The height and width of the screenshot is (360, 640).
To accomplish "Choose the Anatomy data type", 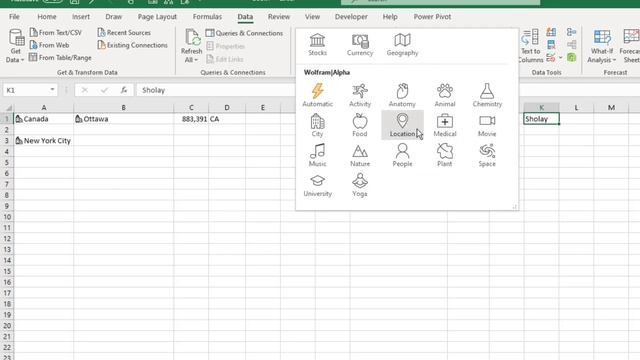I will tap(402, 95).
